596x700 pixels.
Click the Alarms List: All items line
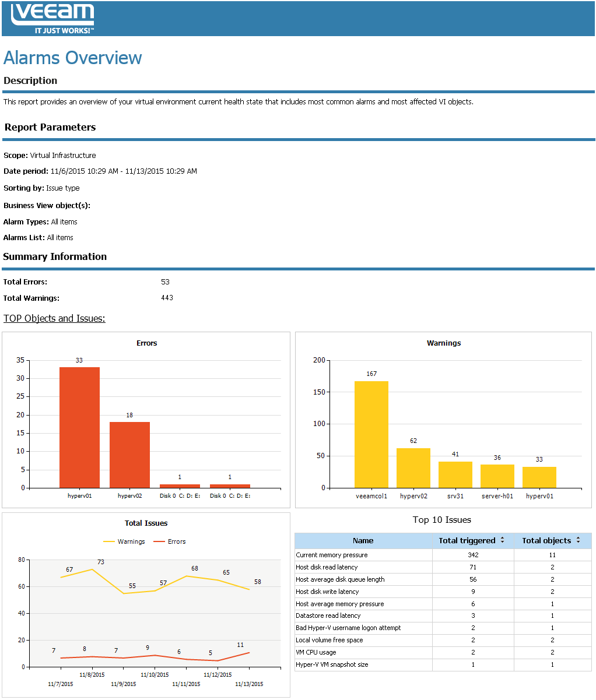38,238
